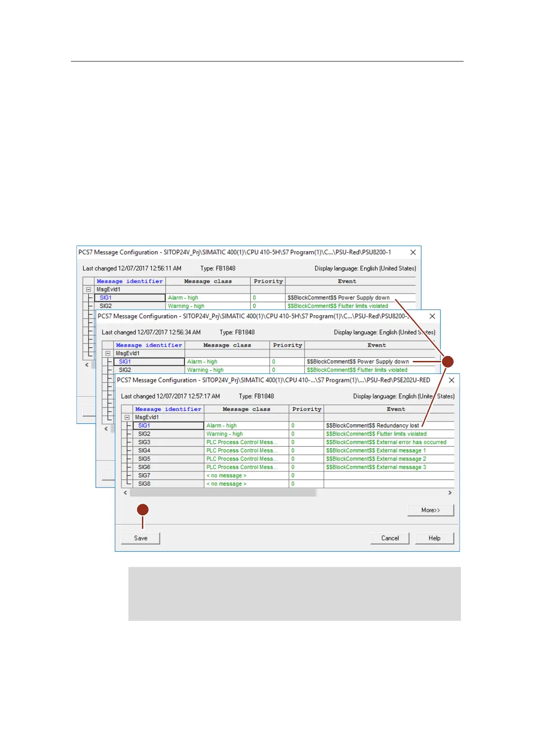Viewport: 535px width, 756px height.
Task: Click the More>> button
Action: tap(431, 510)
